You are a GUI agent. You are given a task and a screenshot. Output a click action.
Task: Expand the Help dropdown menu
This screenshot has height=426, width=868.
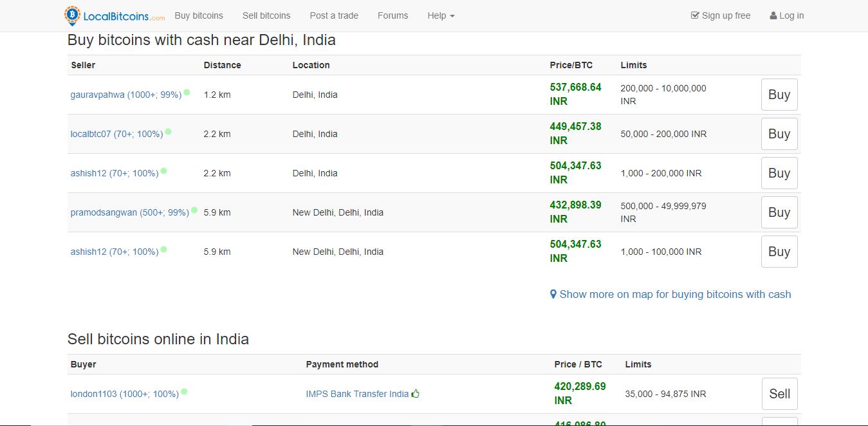tap(441, 15)
